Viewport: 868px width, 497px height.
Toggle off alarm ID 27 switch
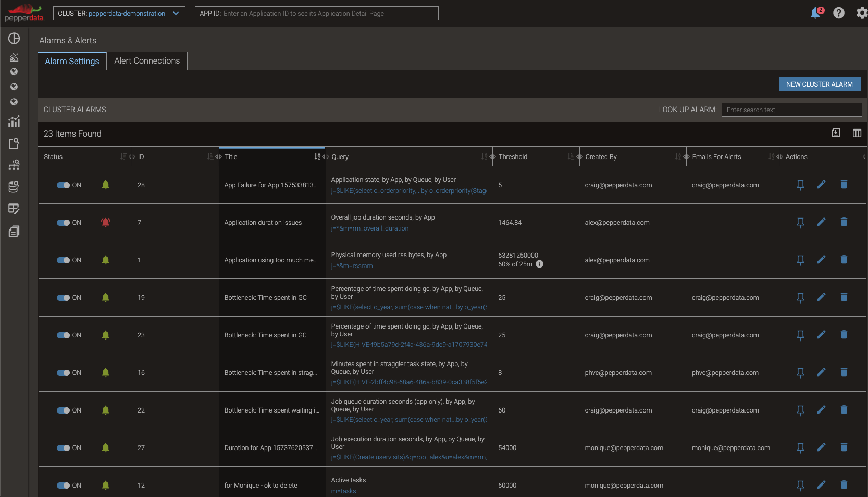point(64,448)
